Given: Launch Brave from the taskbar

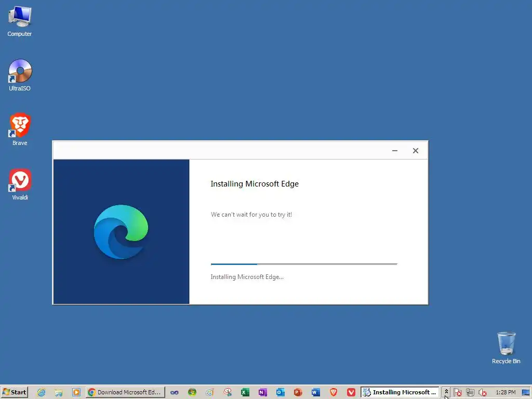Looking at the screenshot, I should point(334,393).
